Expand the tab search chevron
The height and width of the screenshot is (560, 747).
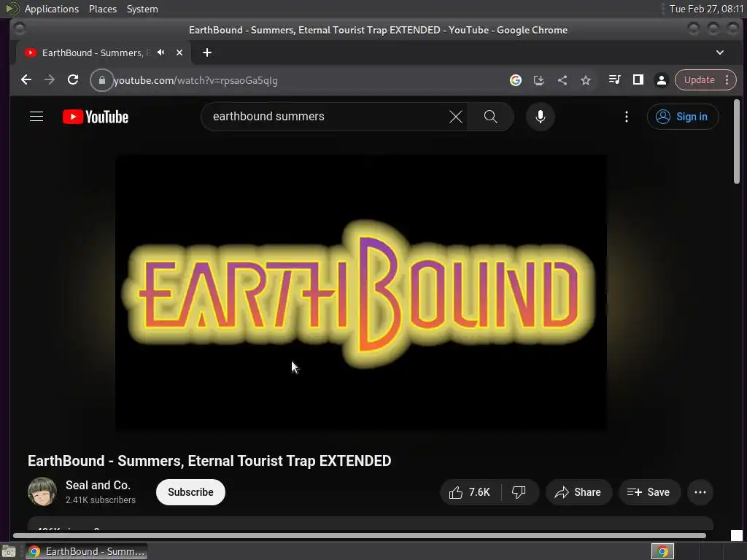coord(720,52)
